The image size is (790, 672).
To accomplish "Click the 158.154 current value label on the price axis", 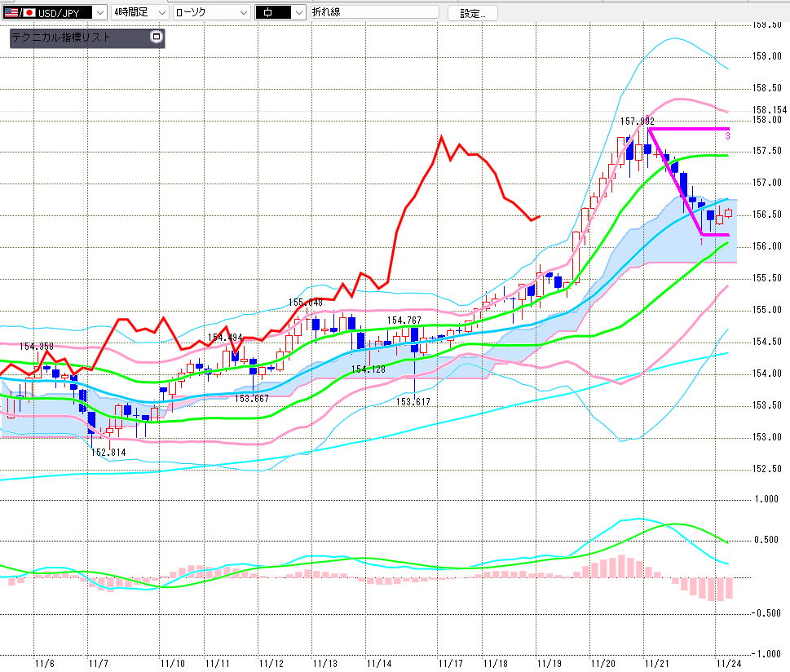I will coord(770,110).
